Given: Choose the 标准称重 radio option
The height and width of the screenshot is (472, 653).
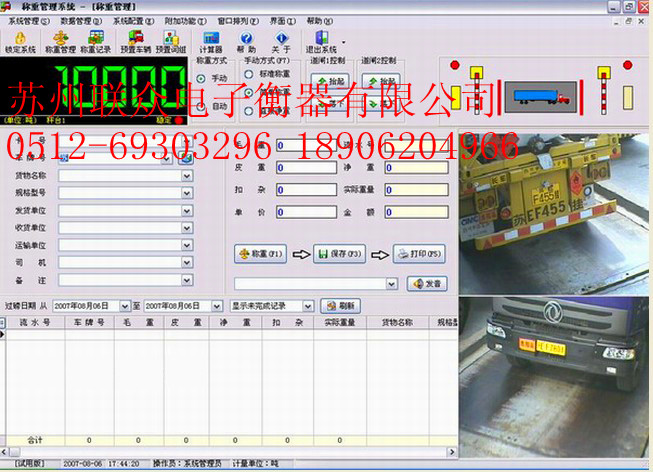Looking at the screenshot, I should pyautogui.click(x=246, y=74).
